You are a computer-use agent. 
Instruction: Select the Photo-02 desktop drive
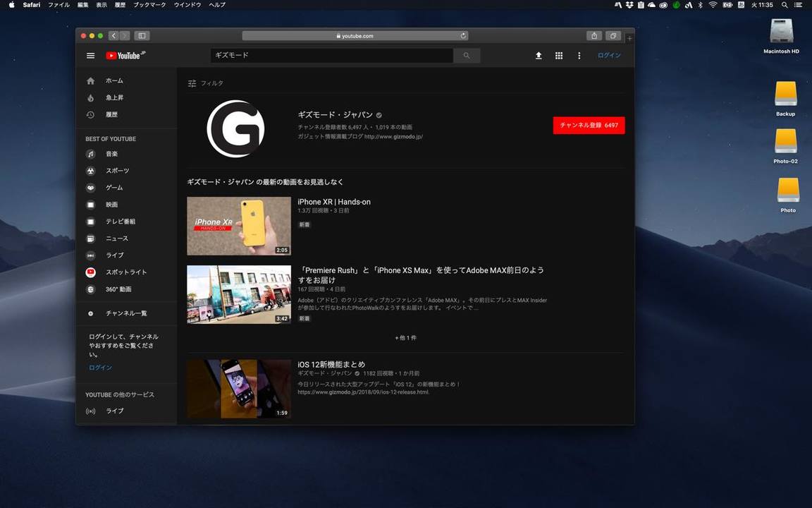pos(786,146)
